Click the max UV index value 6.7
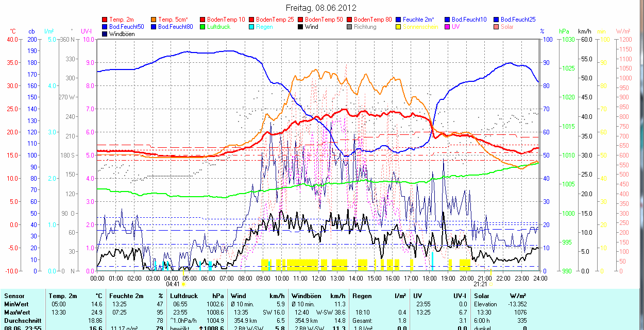This screenshot has width=644, height=330. [463, 312]
